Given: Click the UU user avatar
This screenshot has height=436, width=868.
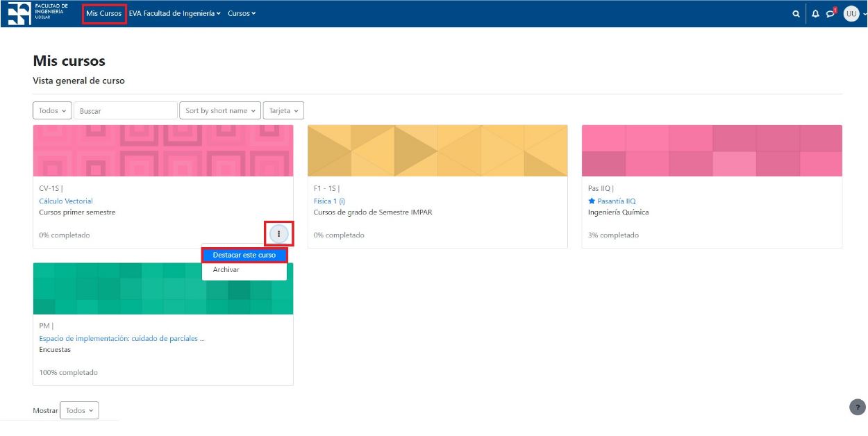Looking at the screenshot, I should [851, 14].
